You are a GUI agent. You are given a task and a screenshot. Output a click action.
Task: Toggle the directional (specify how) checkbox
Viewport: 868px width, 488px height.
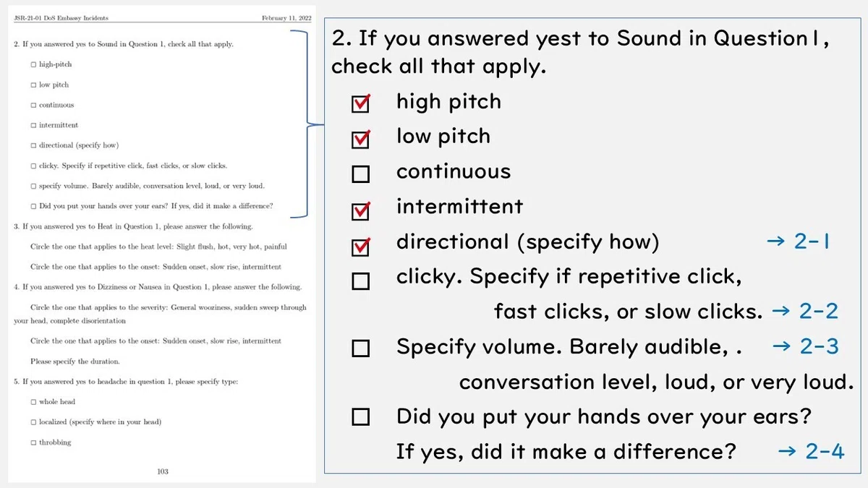pyautogui.click(x=360, y=247)
